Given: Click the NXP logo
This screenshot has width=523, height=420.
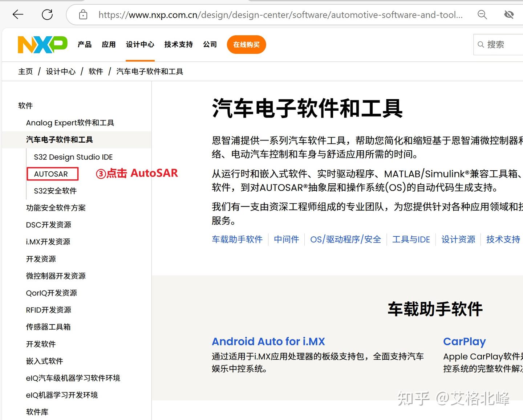Looking at the screenshot, I should coord(42,44).
